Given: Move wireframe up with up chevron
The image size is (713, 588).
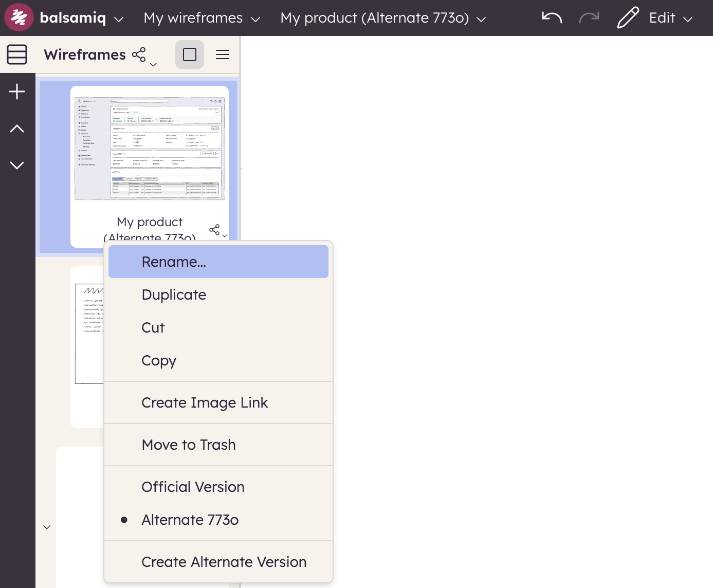Looking at the screenshot, I should tap(17, 128).
